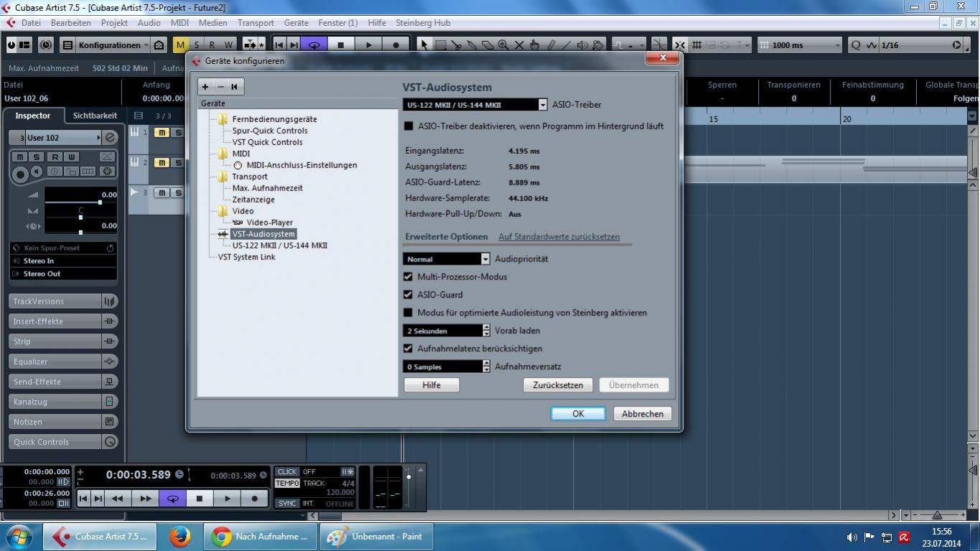Select the Glue tool in toolbar

(472, 45)
